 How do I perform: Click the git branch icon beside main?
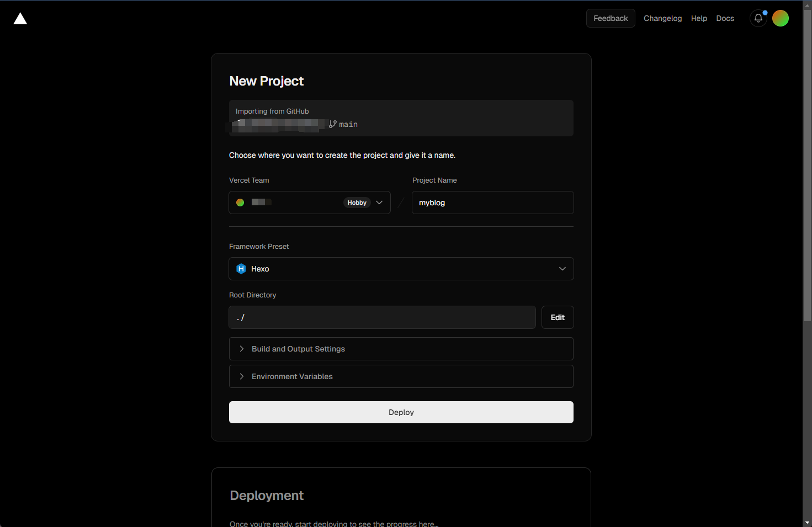(x=333, y=124)
